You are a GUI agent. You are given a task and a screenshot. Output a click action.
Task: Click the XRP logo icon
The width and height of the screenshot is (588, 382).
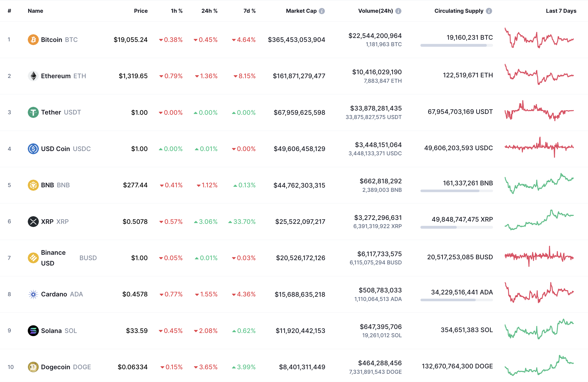(x=33, y=222)
